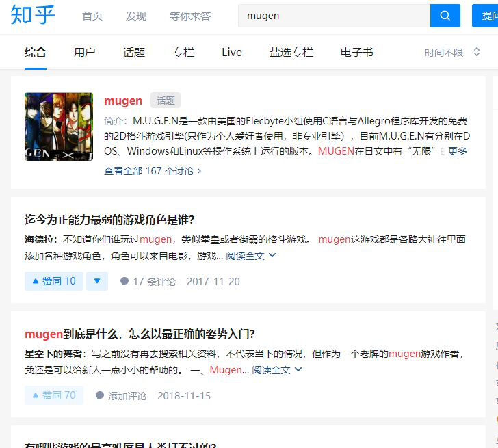Upvote 赞同 10 on 海德拉 answer

54,281
